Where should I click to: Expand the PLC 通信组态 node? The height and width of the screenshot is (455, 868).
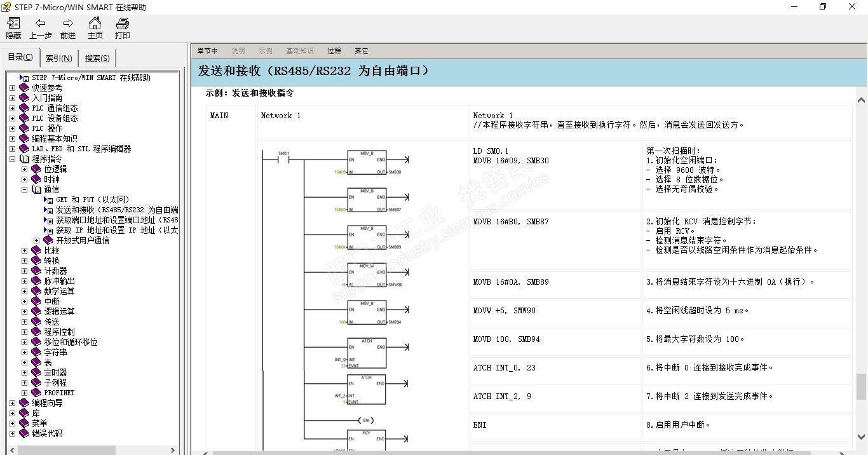[x=12, y=108]
